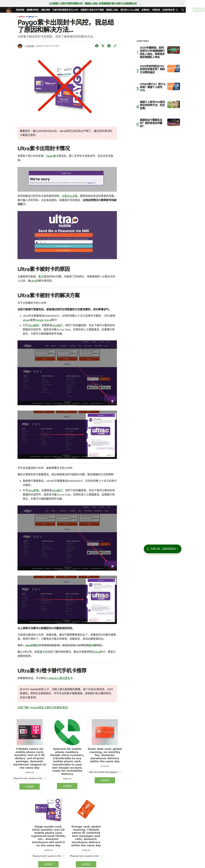Screen dimensions: 205x868
Task: Click green phone Google Voice product image
Action: [x=67, y=732]
